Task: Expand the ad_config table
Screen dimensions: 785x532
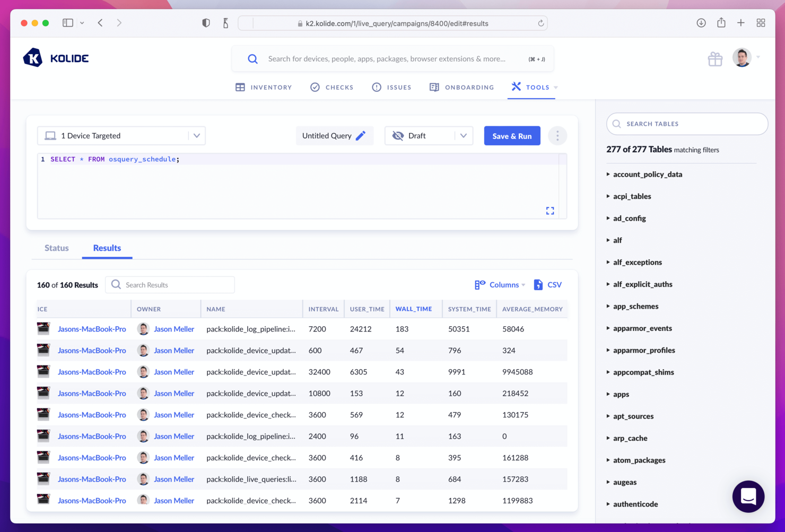Action: coord(629,218)
